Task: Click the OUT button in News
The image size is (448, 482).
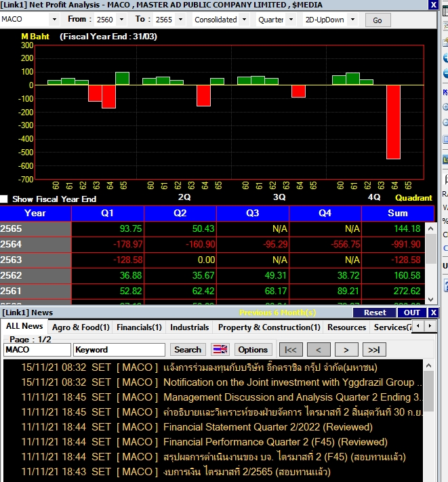Action: click(x=412, y=313)
